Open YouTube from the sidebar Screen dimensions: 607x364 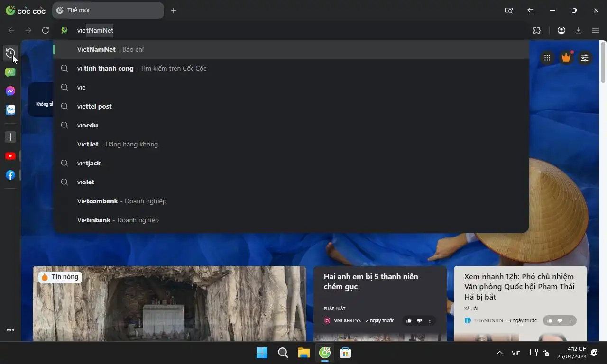point(10,156)
